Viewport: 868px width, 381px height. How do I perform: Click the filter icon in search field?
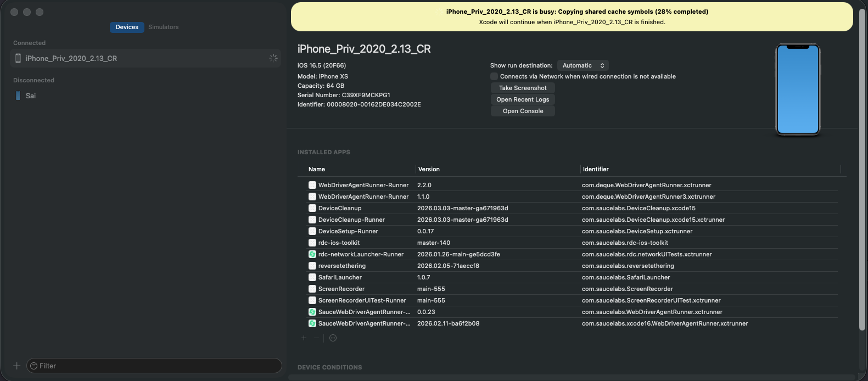(x=34, y=366)
